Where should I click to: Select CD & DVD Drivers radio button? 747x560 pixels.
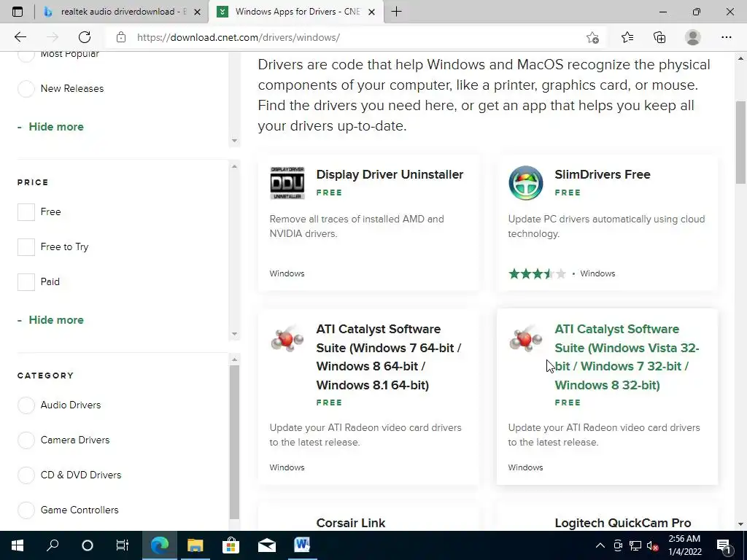point(26,475)
